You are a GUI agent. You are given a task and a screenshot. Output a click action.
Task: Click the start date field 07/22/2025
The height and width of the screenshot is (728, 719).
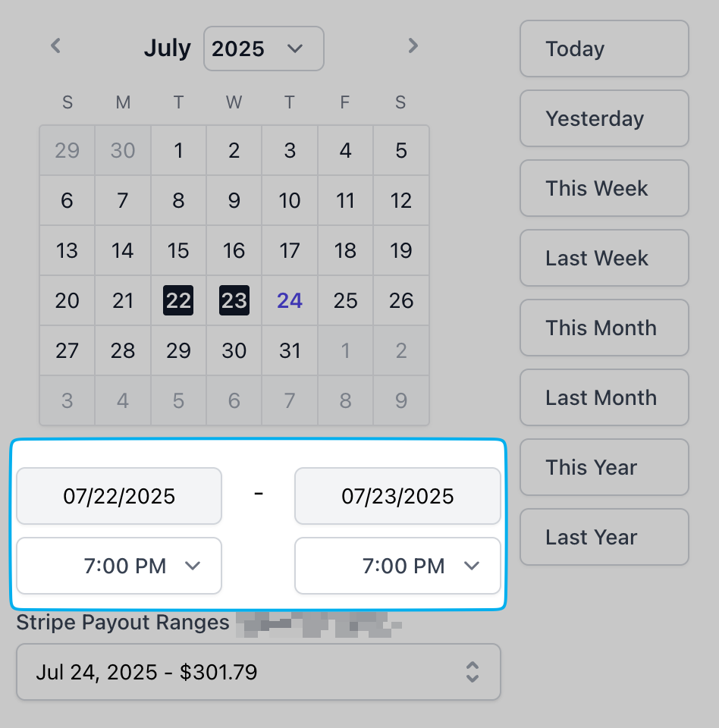119,496
